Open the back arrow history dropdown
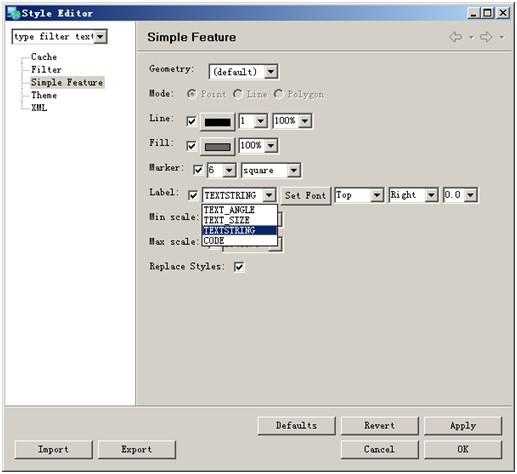The width and height of the screenshot is (517, 474). [471, 37]
